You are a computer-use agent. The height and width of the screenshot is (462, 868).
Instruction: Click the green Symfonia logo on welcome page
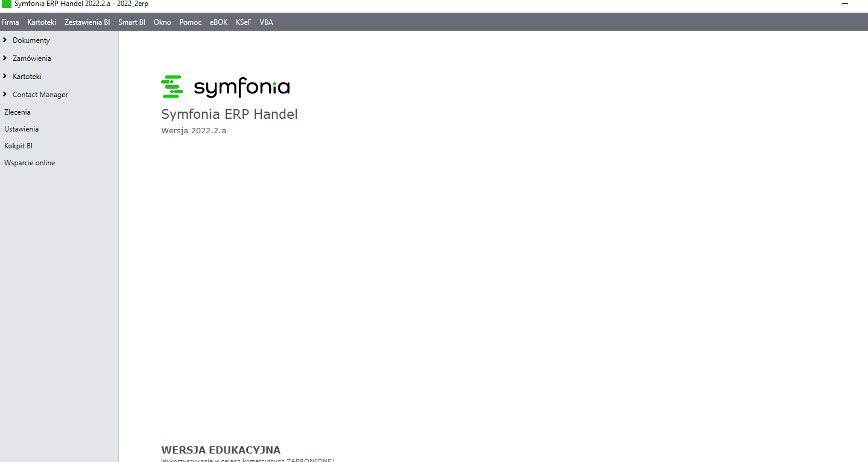click(x=172, y=87)
